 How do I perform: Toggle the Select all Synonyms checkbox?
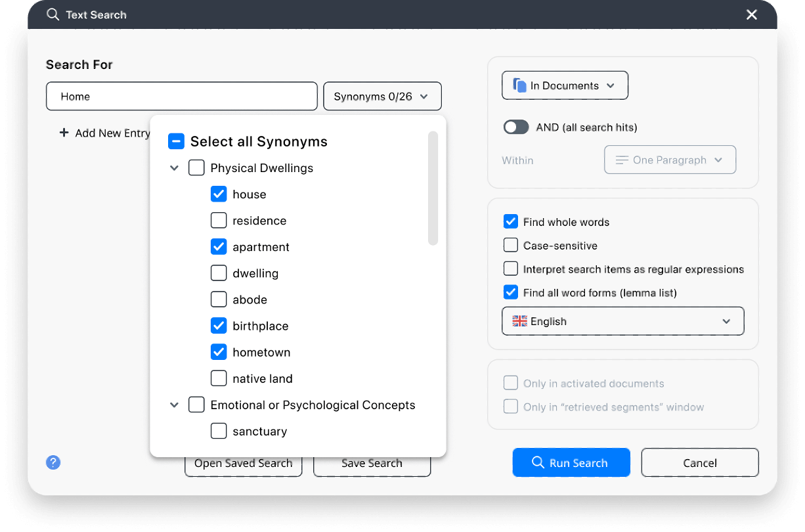coord(176,141)
